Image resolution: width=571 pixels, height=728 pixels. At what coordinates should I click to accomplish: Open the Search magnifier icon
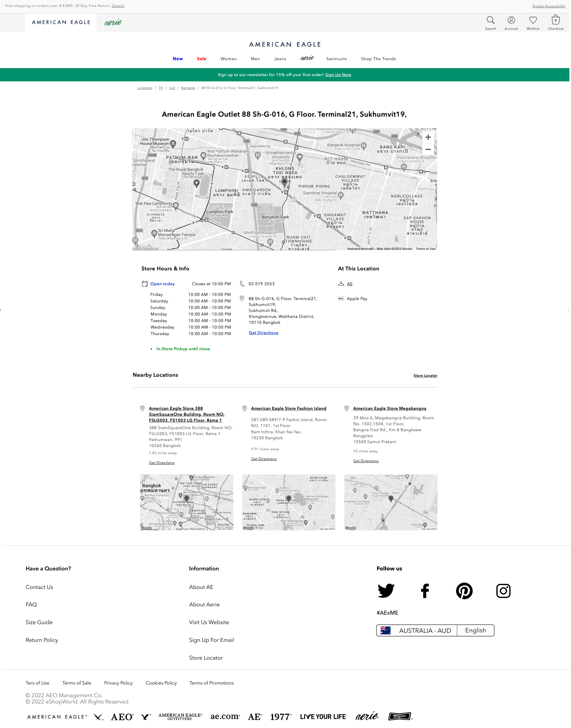pos(490,20)
